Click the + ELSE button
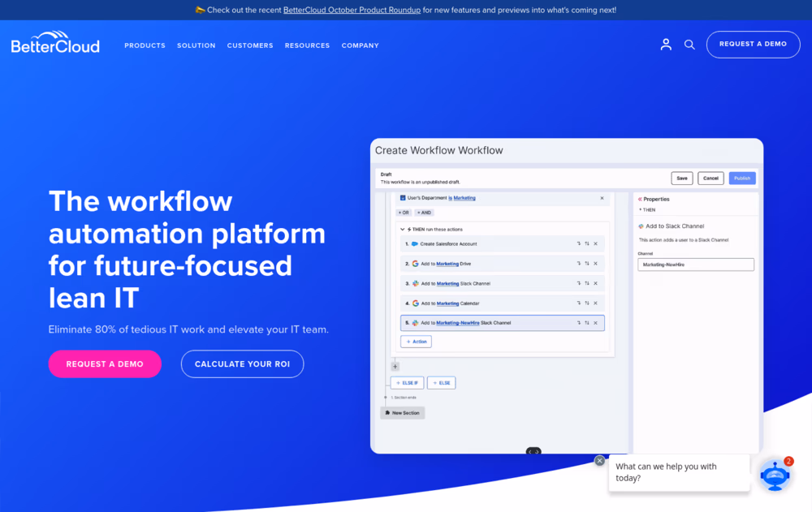Image resolution: width=812 pixels, height=512 pixels. [441, 382]
